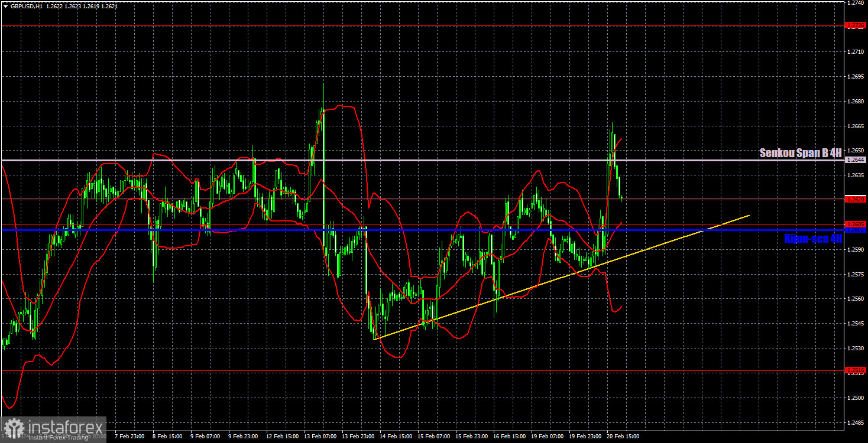
Task: Click the 7 Feb 23:00 time label
Action: 129,437
